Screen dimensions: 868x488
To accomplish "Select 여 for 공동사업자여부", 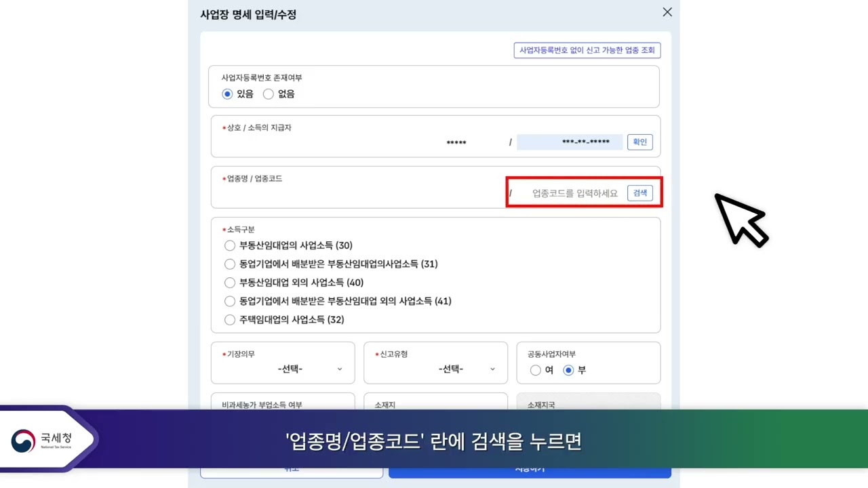I will [536, 370].
